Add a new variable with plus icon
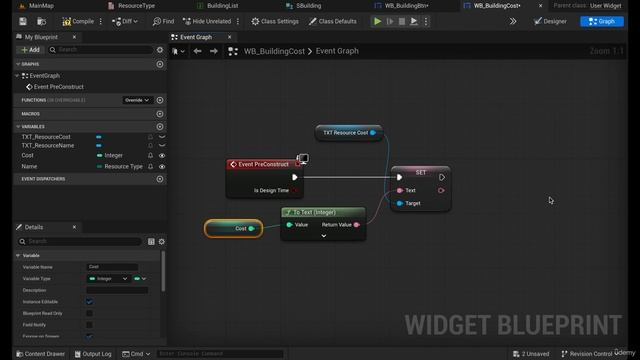The width and height of the screenshot is (640, 360). tap(160, 127)
